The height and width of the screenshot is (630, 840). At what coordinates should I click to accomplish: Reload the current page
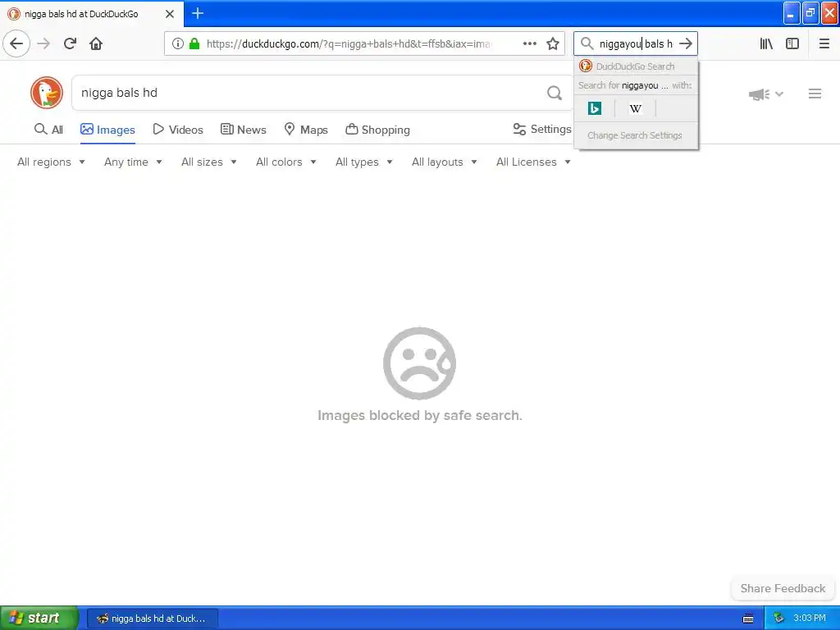pos(70,43)
